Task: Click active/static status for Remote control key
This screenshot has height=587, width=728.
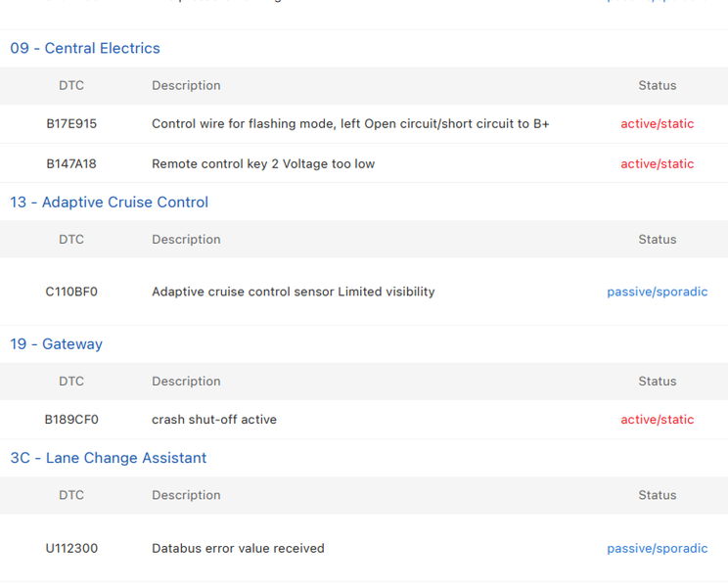Action: [x=657, y=164]
